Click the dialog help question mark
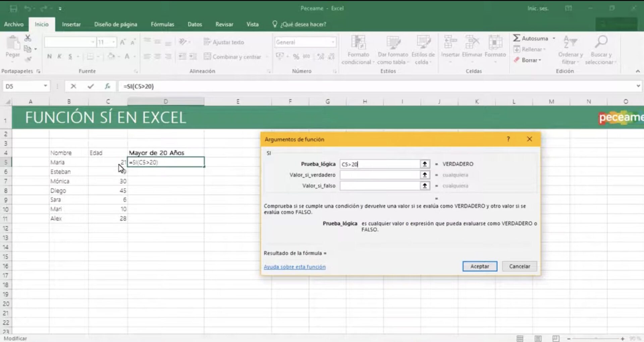644x342 pixels. 508,139
